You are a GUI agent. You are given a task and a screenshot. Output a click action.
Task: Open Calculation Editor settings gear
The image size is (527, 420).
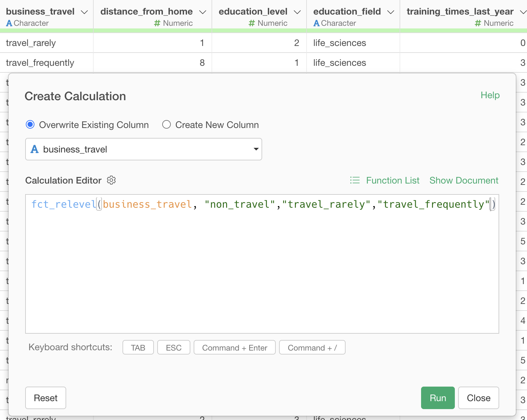(111, 180)
